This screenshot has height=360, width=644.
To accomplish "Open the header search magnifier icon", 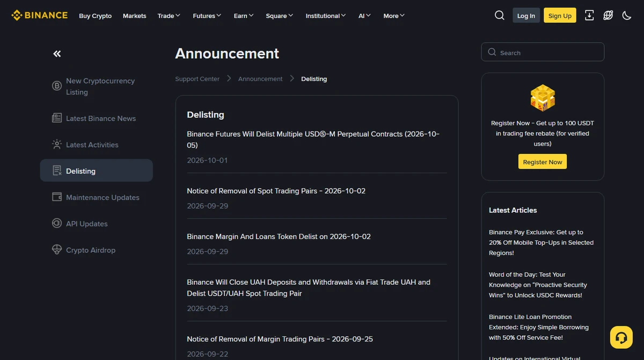I will click(499, 16).
